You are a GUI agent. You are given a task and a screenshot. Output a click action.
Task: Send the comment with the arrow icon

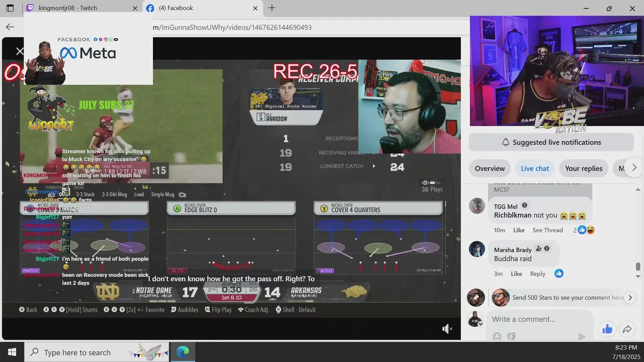pyautogui.click(x=582, y=336)
